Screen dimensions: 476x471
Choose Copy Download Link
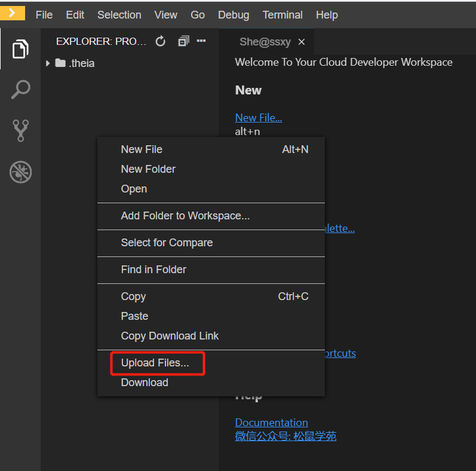211,336
